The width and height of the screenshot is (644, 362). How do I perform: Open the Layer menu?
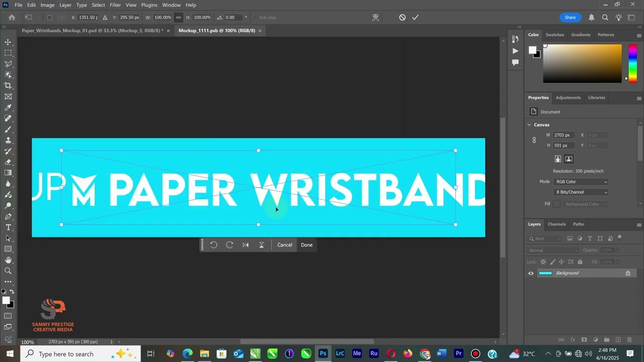65,5
